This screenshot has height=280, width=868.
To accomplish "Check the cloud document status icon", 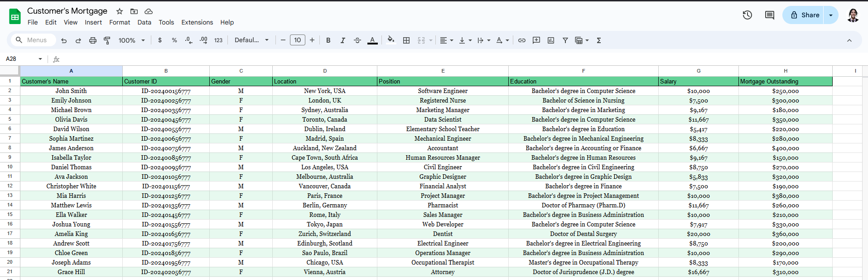I will pos(149,11).
